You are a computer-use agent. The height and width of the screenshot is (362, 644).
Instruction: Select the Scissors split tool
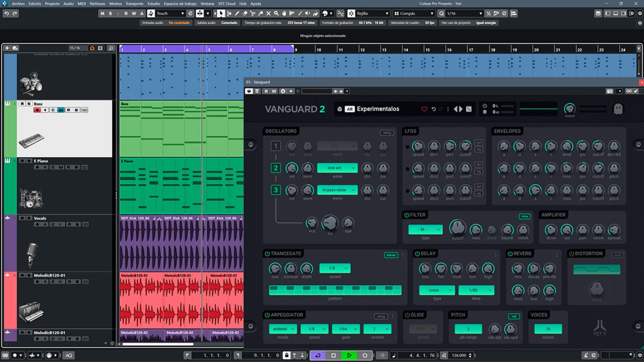pos(253,13)
